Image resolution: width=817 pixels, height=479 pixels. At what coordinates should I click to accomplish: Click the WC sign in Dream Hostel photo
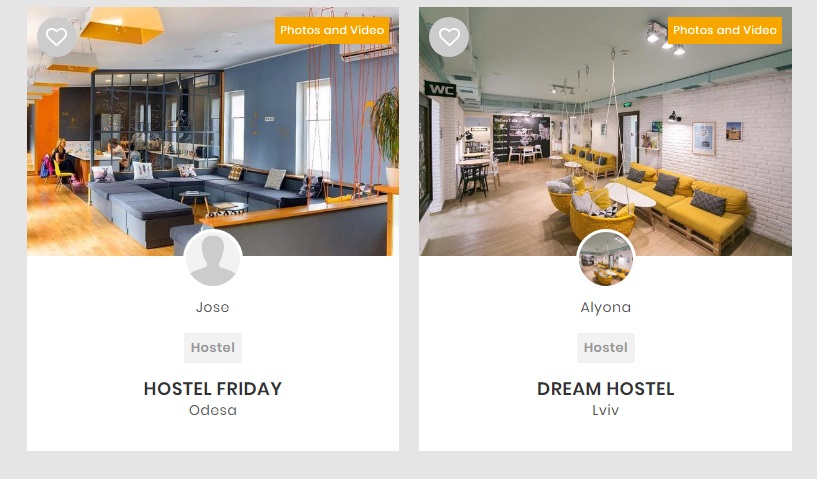click(440, 90)
